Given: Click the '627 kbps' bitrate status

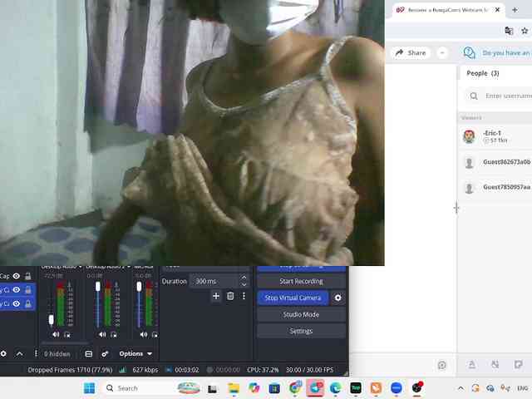Looking at the screenshot, I should point(145,370).
